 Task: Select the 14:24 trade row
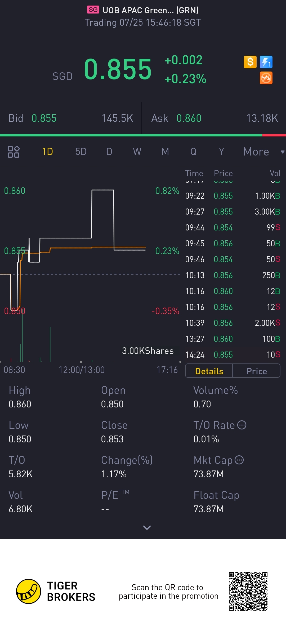233,355
